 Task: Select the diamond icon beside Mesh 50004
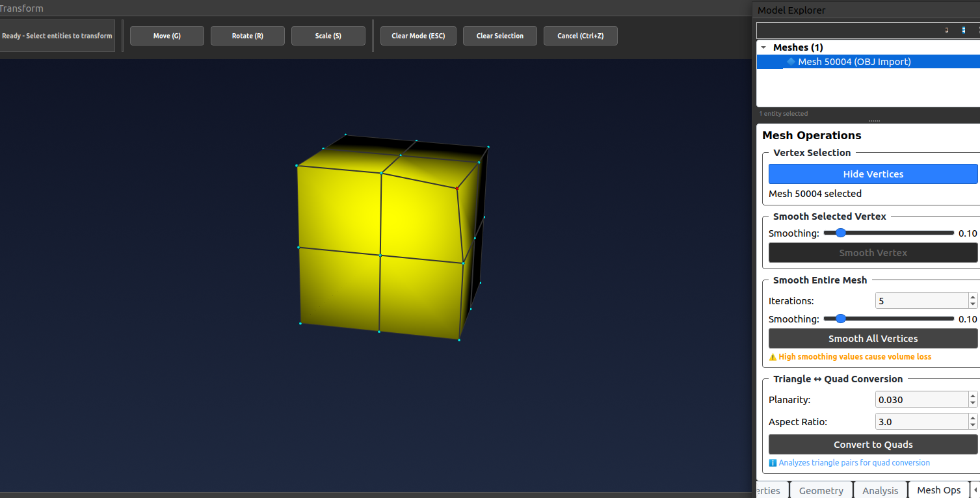click(791, 61)
